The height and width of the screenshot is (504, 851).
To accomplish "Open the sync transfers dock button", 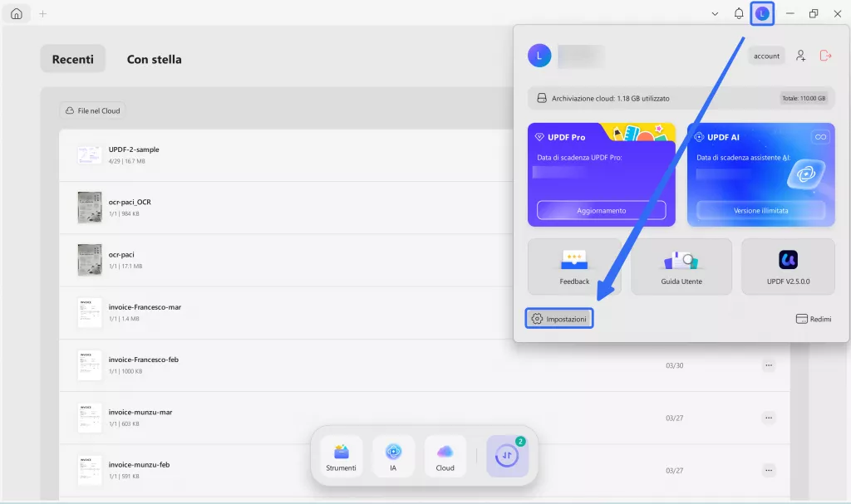I will tap(508, 457).
